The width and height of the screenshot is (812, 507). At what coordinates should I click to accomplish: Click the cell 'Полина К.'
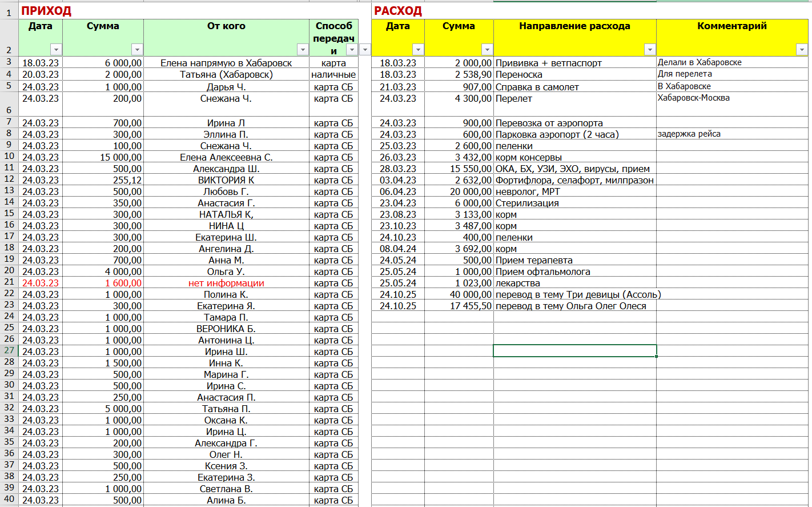[x=226, y=294]
